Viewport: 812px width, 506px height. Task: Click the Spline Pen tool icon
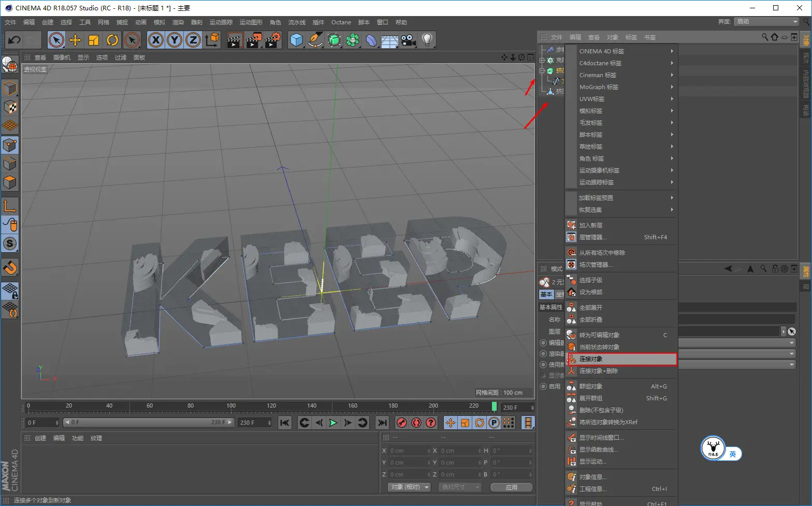tap(315, 40)
